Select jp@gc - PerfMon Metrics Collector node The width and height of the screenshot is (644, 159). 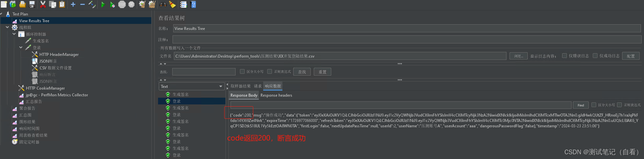click(x=57, y=95)
